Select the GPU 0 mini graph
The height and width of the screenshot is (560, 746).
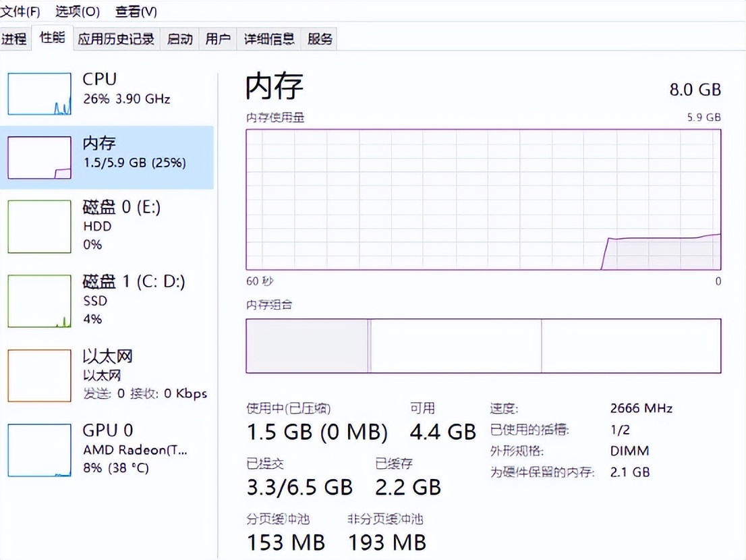(39, 449)
